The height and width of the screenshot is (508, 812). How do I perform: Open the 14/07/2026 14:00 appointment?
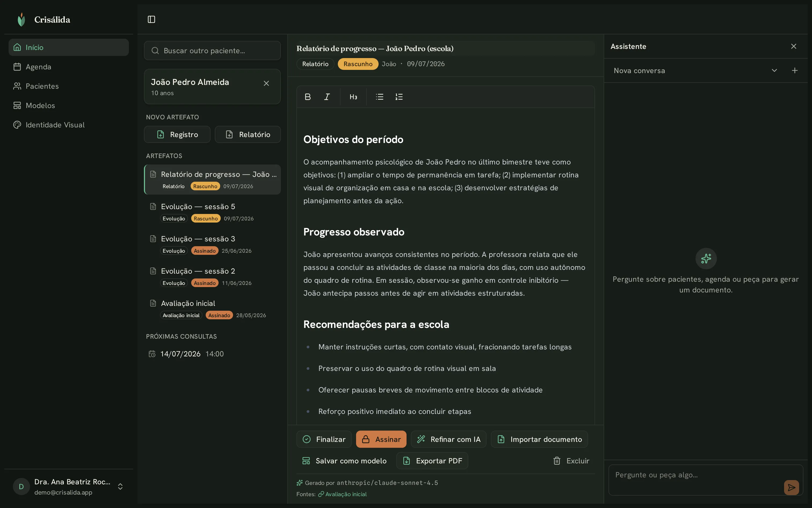pyautogui.click(x=212, y=354)
